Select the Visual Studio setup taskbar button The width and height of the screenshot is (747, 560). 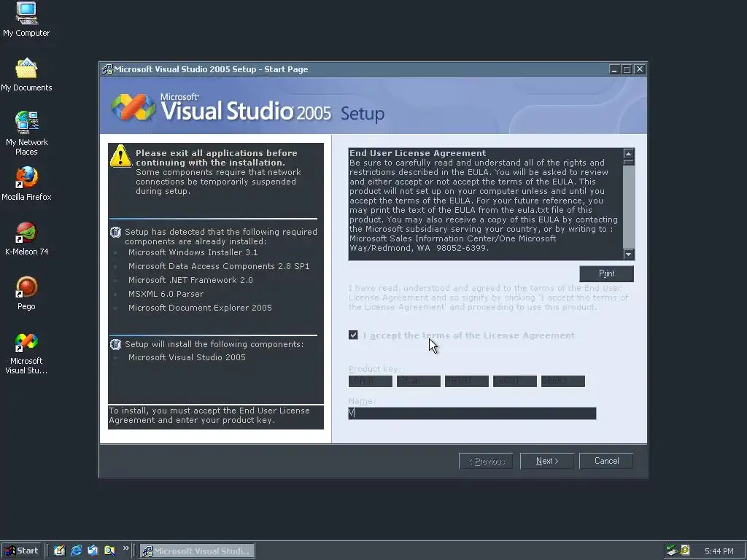coord(197,551)
